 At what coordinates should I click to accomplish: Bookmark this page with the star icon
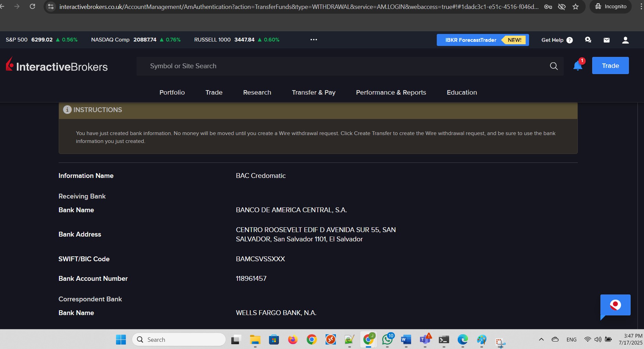(575, 7)
